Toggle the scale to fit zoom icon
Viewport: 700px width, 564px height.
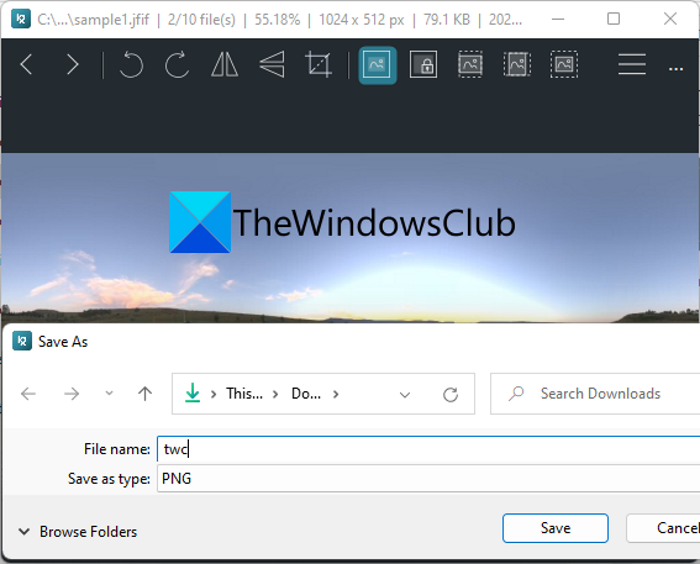[564, 65]
